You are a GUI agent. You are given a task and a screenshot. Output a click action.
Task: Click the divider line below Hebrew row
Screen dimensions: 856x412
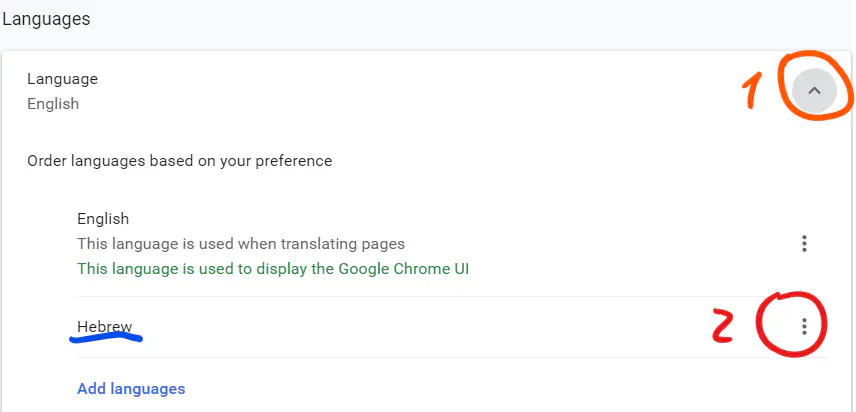(x=450, y=358)
